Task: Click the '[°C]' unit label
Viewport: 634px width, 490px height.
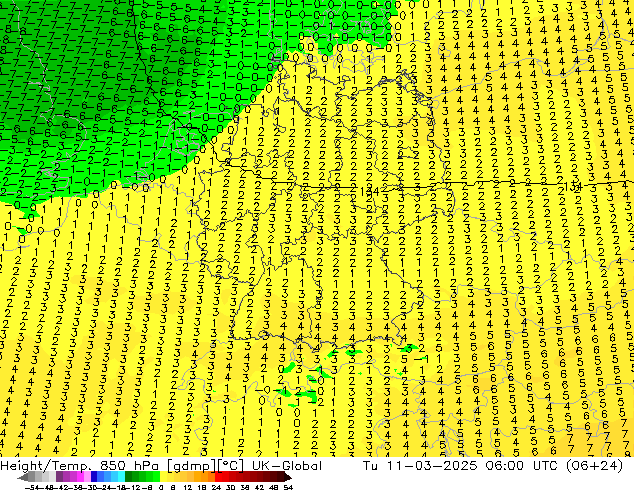Action: [x=231, y=466]
